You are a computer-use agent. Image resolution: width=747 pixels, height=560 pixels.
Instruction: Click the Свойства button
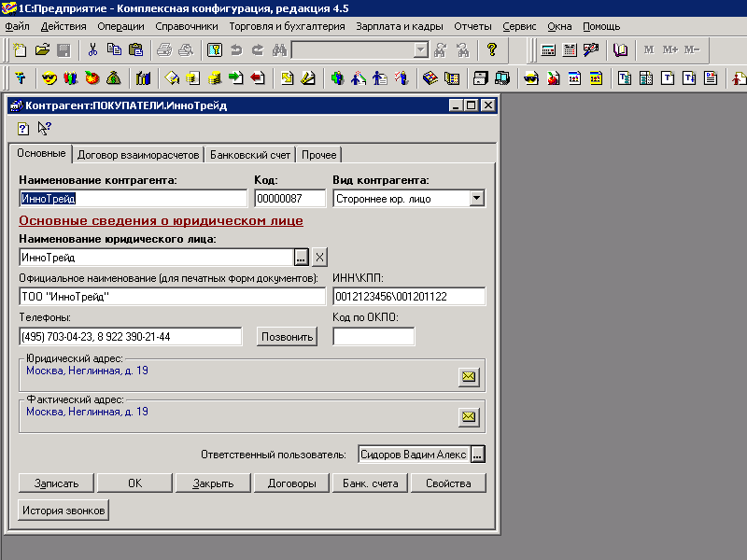448,483
